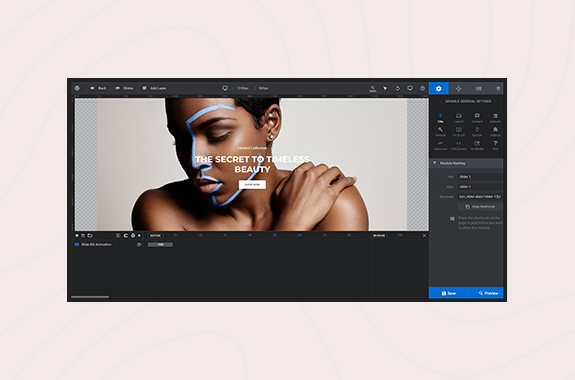
Task: Collapse the Module Naming section
Action: pos(466,163)
